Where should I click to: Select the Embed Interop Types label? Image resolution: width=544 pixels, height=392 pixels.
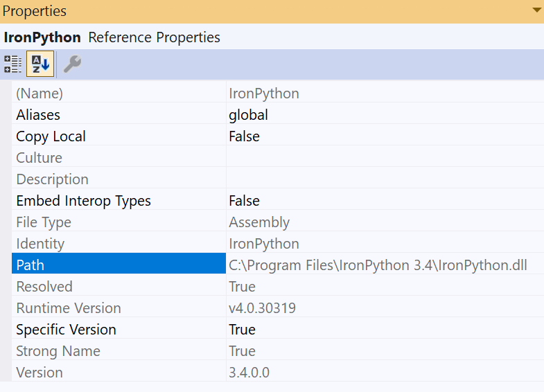click(x=84, y=201)
